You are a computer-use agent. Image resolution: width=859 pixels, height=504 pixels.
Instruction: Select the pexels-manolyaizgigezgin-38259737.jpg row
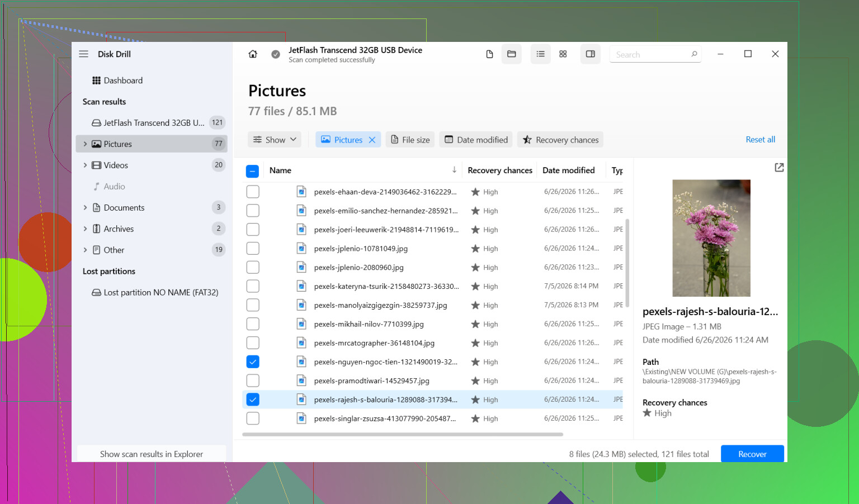coord(433,305)
